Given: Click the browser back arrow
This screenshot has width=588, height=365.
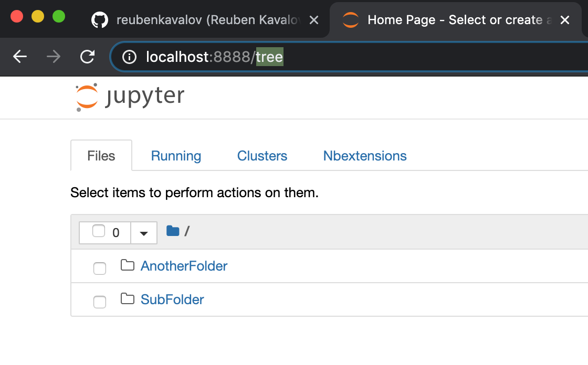Looking at the screenshot, I should point(19,57).
